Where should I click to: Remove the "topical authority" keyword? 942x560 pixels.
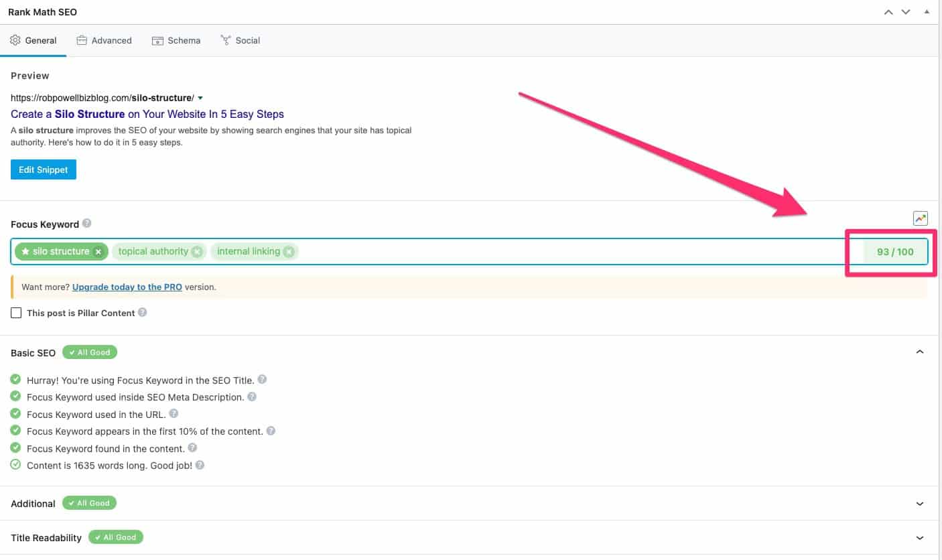197,251
